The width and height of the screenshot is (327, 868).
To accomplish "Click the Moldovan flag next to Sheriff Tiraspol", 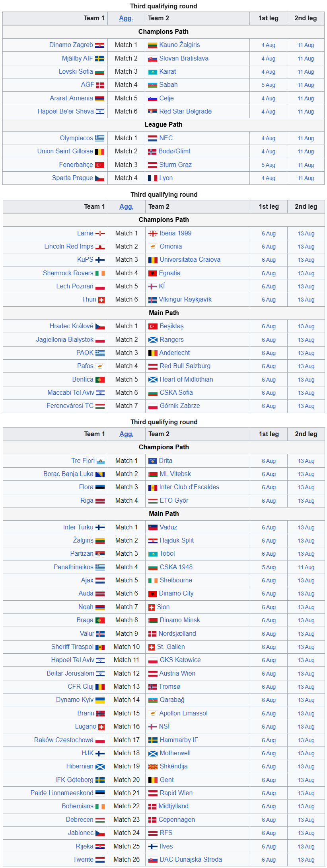I will coord(100,647).
